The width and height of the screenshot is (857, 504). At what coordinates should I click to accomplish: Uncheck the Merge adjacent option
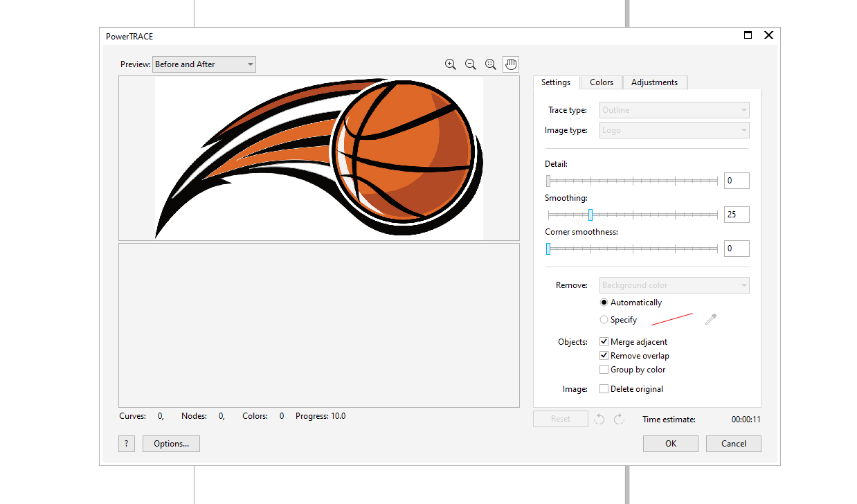(x=604, y=342)
